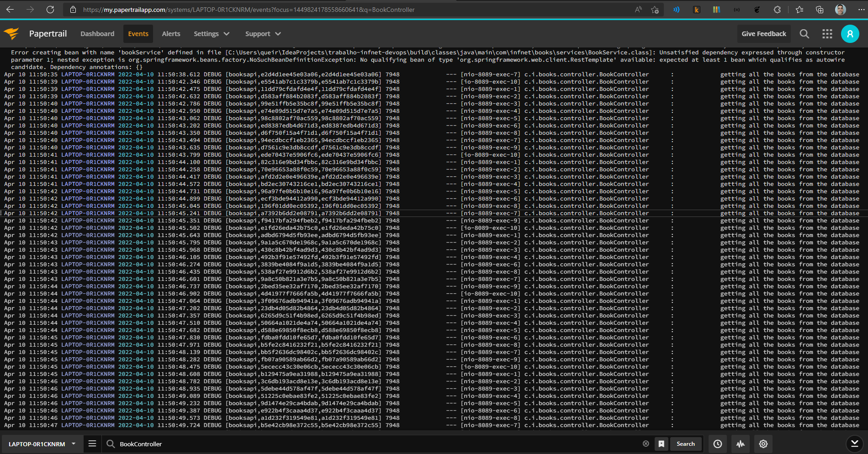The height and width of the screenshot is (454, 868).
Task: Open the header search magnifier icon
Action: (x=804, y=34)
